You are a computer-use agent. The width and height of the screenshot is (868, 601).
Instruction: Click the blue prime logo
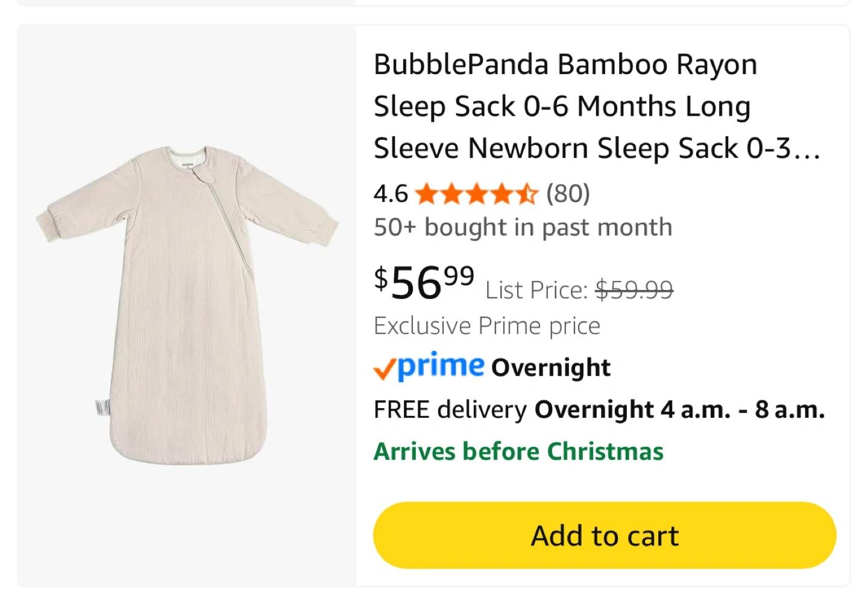(x=441, y=365)
